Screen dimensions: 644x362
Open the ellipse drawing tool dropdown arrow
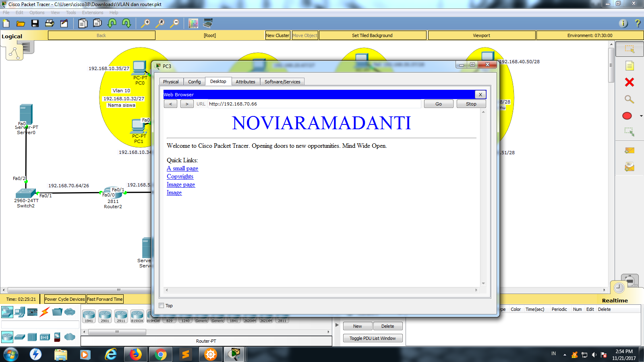tap(641, 116)
